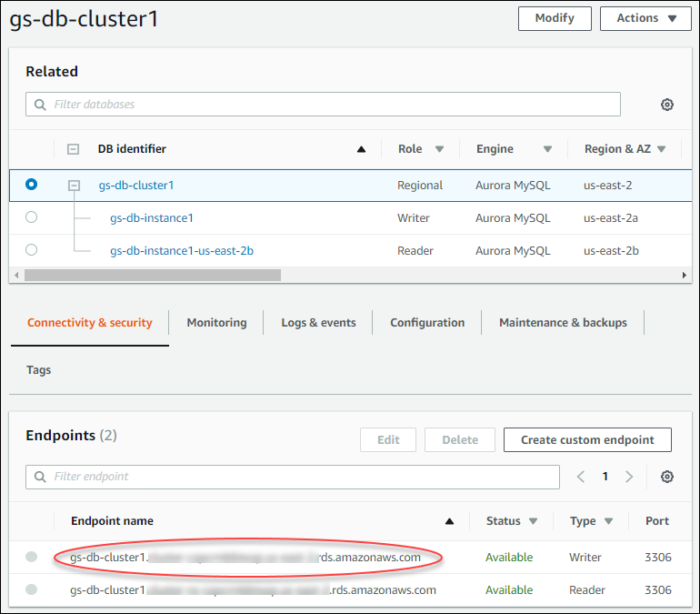
Task: Switch to the Monitoring tab
Action: (216, 323)
